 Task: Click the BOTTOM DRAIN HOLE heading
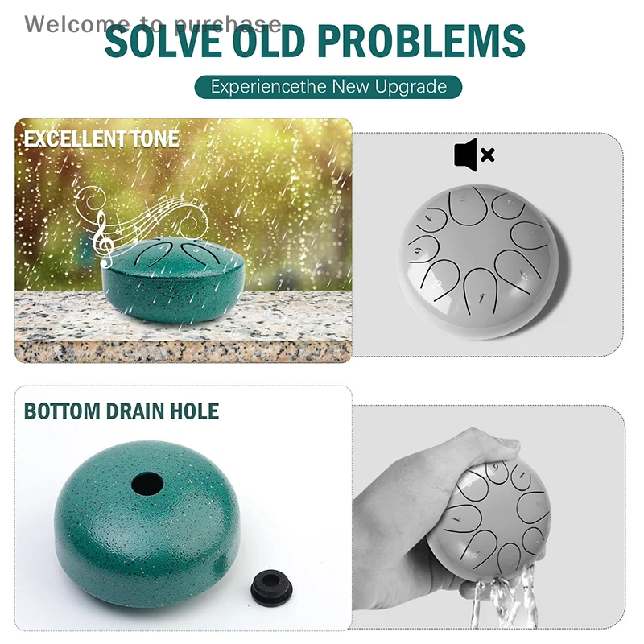122,411
